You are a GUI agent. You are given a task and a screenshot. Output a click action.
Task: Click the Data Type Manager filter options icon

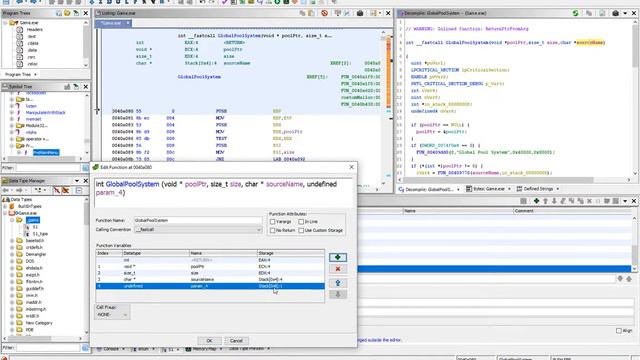(x=85, y=347)
